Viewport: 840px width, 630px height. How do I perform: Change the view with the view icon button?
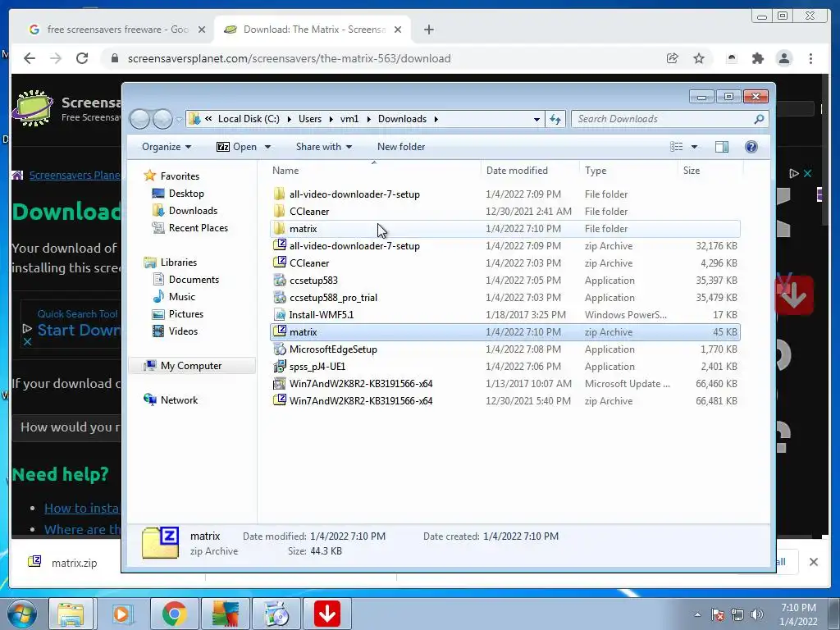[x=677, y=147]
